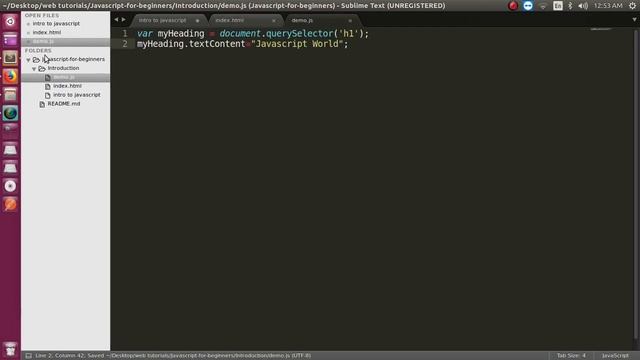Screen dimensions: 640x360
Task: Click line number 2 in the gutter
Action: [x=125, y=44]
